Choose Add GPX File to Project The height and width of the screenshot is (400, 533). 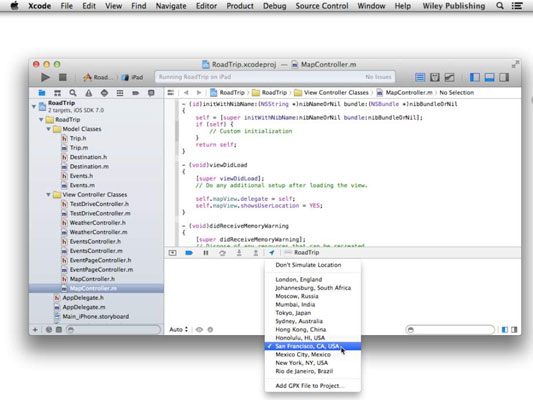pos(313,386)
